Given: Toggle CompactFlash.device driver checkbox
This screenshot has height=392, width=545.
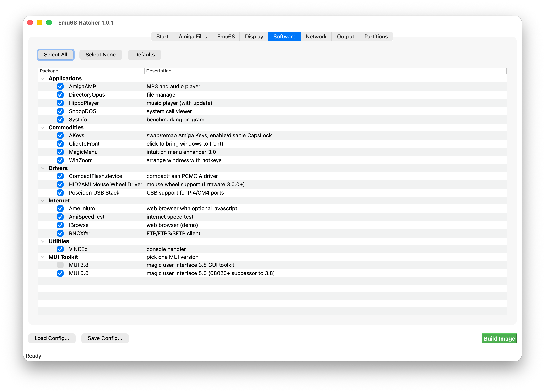Looking at the screenshot, I should click(x=60, y=176).
